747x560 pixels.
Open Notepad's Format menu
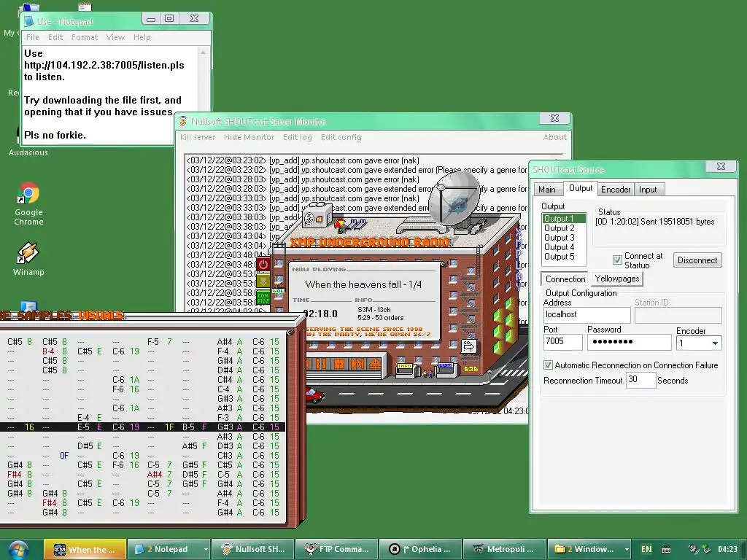point(85,37)
